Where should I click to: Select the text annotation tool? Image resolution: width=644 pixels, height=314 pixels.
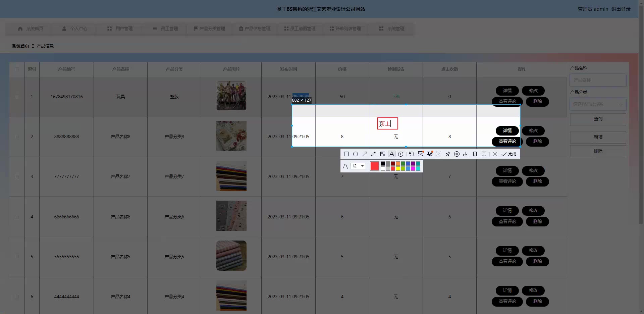[391, 154]
